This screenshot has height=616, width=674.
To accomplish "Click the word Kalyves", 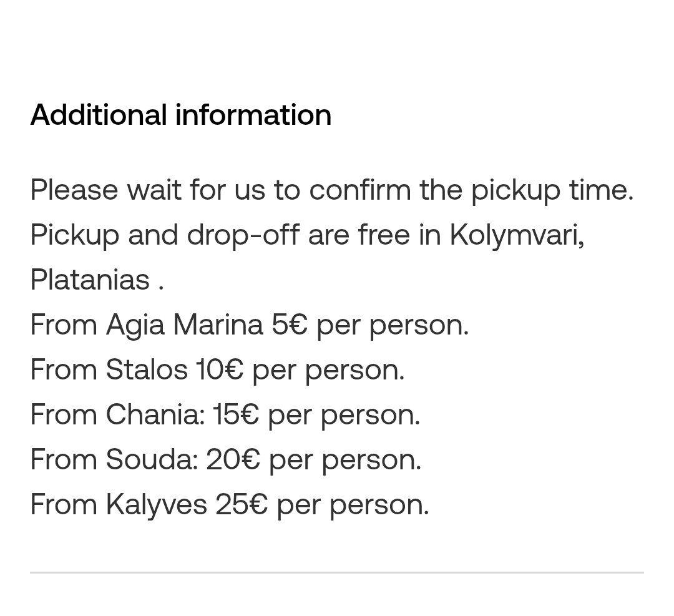I will pyautogui.click(x=157, y=505).
